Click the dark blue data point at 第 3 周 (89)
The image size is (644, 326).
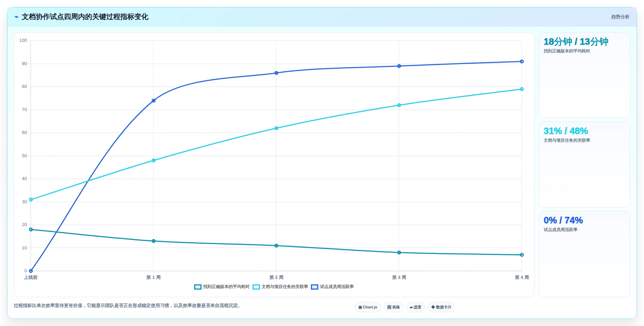pos(399,66)
